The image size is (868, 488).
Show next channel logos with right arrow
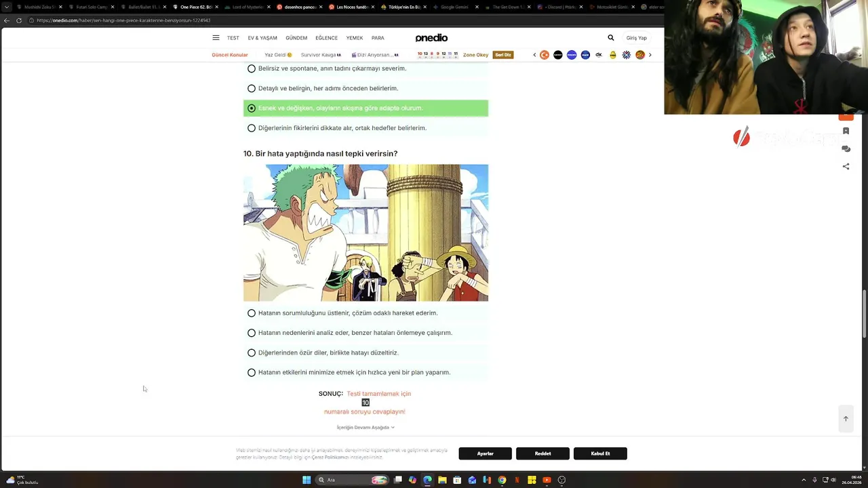(650, 55)
